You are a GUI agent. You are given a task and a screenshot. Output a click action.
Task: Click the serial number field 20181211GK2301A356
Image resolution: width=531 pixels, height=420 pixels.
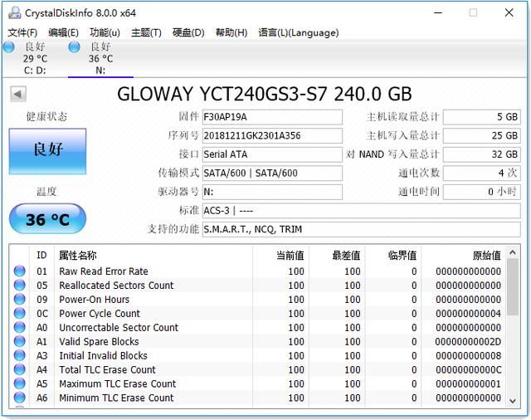click(x=272, y=135)
